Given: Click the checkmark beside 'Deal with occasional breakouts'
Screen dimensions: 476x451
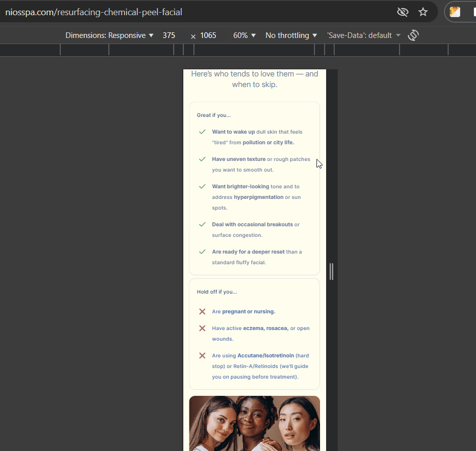Looking at the screenshot, I should (202, 224).
